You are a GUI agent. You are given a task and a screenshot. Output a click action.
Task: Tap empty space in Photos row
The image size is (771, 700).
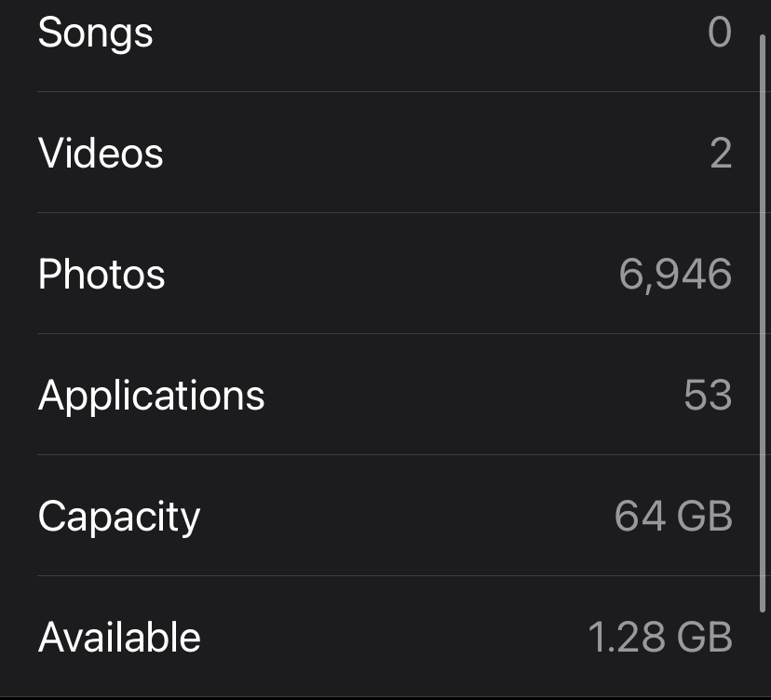(x=388, y=274)
